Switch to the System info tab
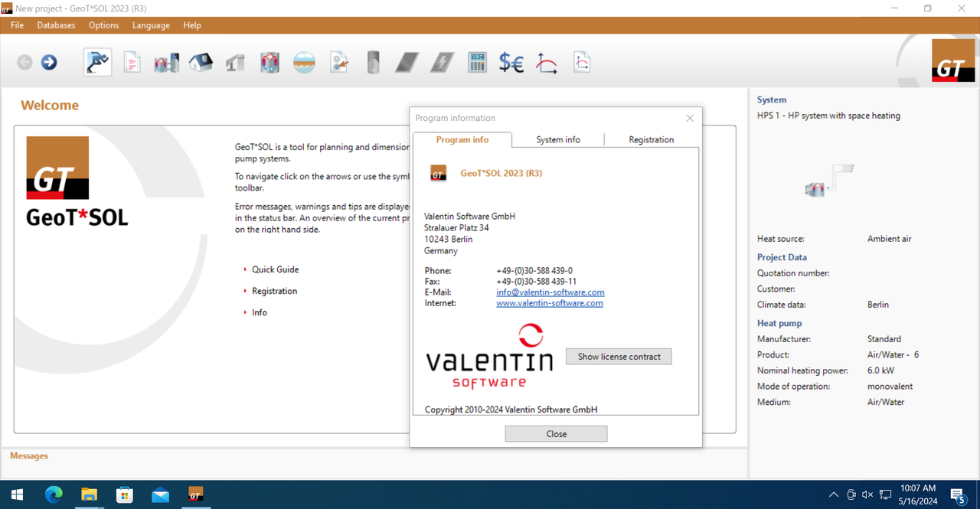980x509 pixels. (x=558, y=139)
